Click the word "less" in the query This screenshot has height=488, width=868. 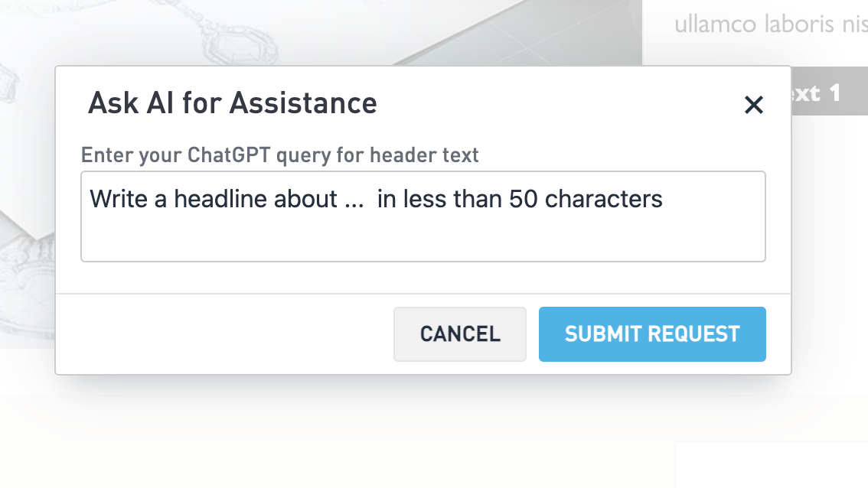pyautogui.click(x=424, y=200)
